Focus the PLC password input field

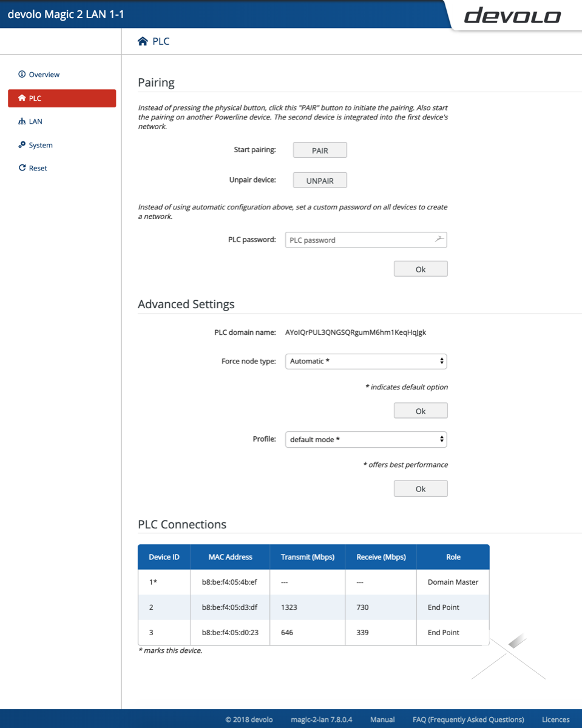(358, 240)
